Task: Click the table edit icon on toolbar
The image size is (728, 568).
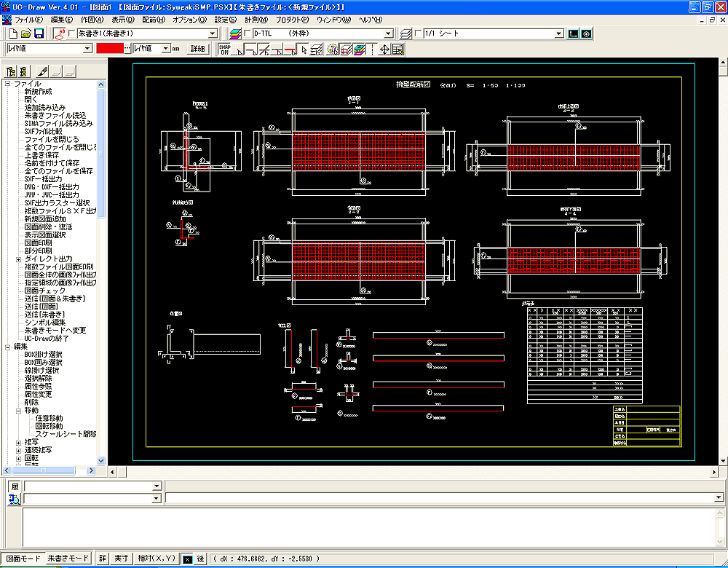Action: coord(398,50)
